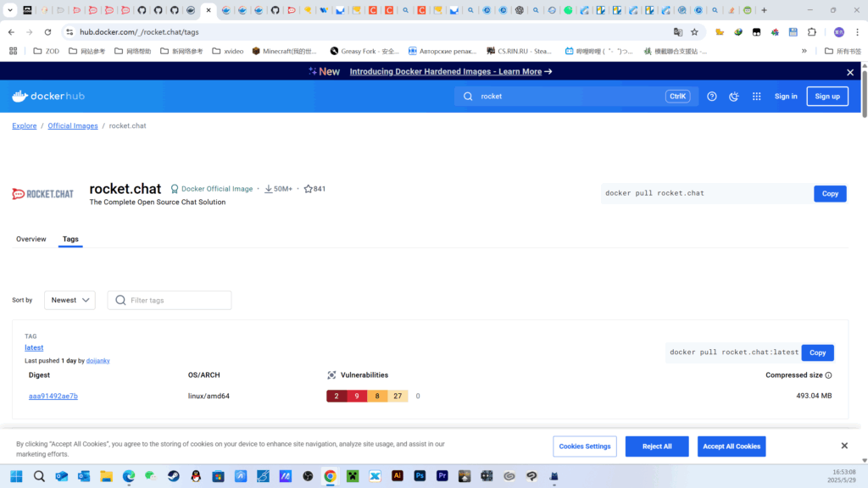Open Cookies Settings
The width and height of the screenshot is (868, 488).
tap(585, 446)
